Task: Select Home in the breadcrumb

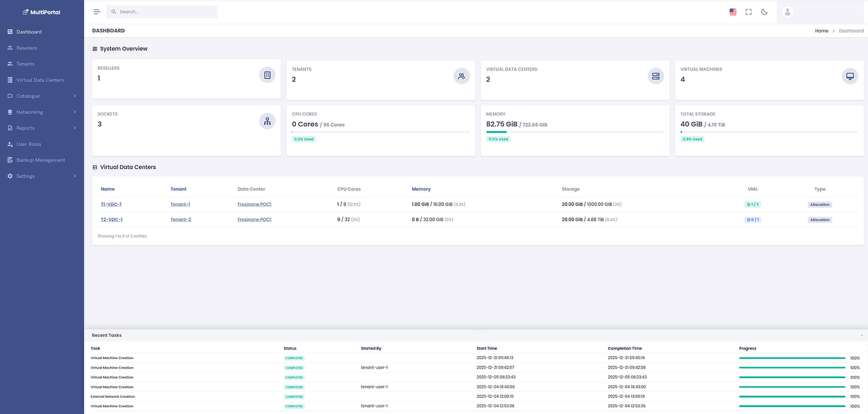Action: [822, 31]
